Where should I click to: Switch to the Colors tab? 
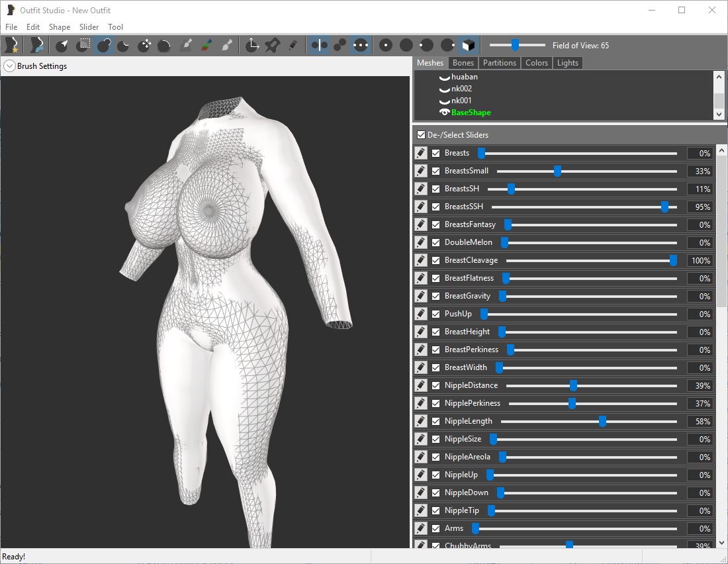click(536, 63)
